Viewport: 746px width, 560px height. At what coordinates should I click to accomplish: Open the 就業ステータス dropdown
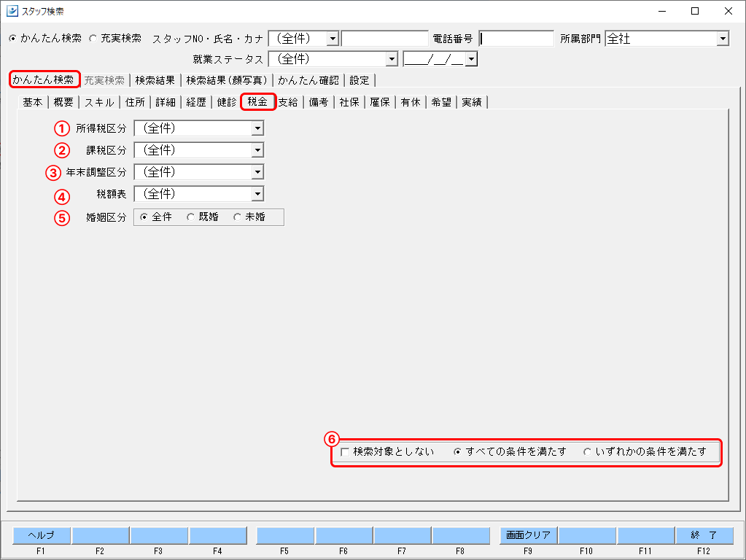click(x=392, y=59)
